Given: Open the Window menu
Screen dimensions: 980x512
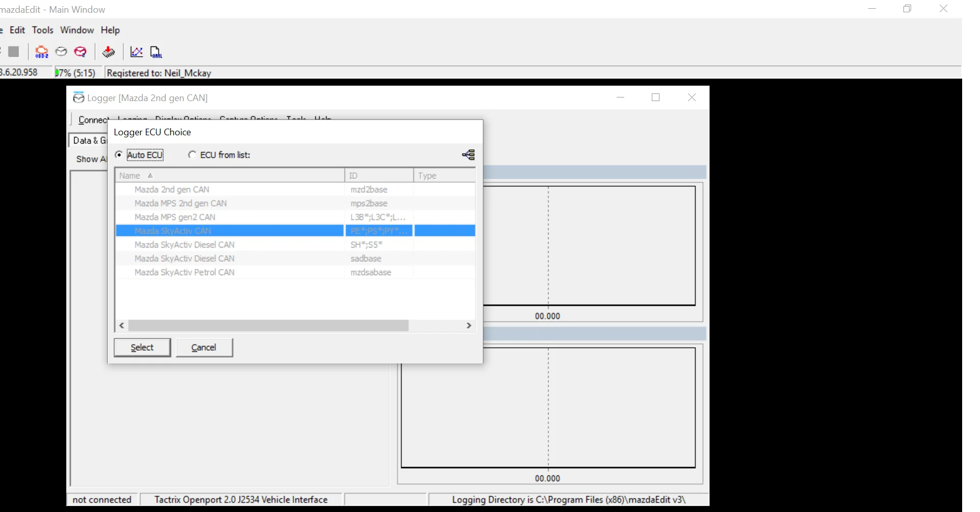Looking at the screenshot, I should click(77, 30).
